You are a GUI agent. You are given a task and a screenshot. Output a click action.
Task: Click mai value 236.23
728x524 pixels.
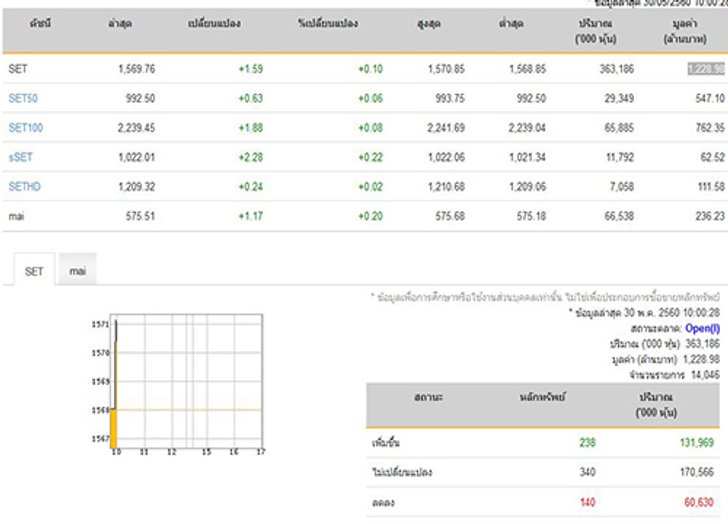(x=710, y=216)
